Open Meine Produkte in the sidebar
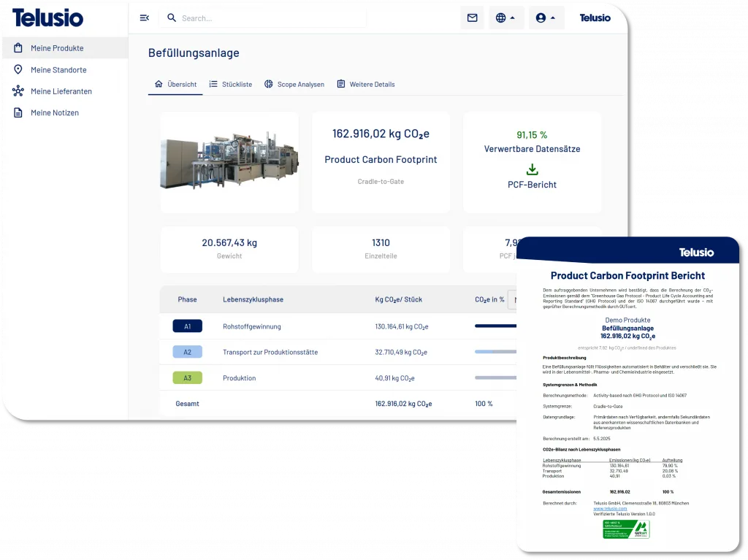 [65, 47]
